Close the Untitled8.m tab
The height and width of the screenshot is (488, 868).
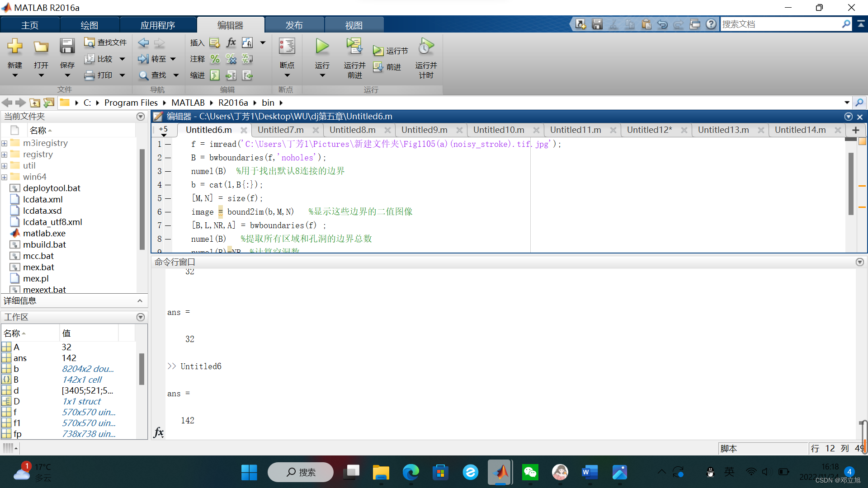(387, 130)
